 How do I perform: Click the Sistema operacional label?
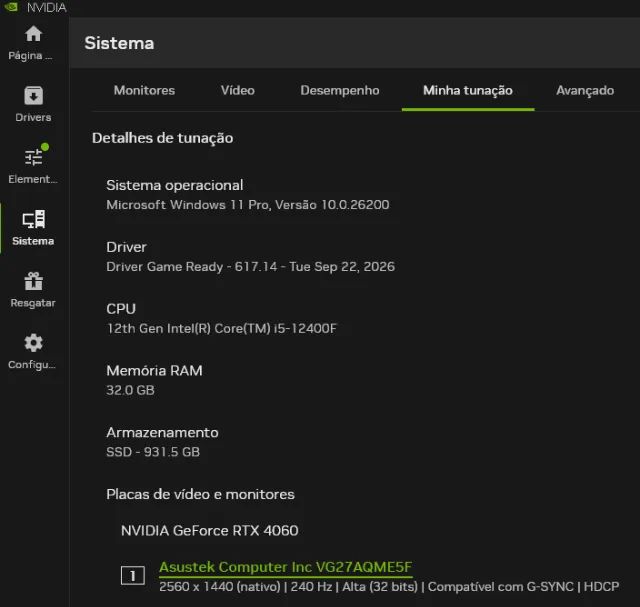(x=175, y=185)
